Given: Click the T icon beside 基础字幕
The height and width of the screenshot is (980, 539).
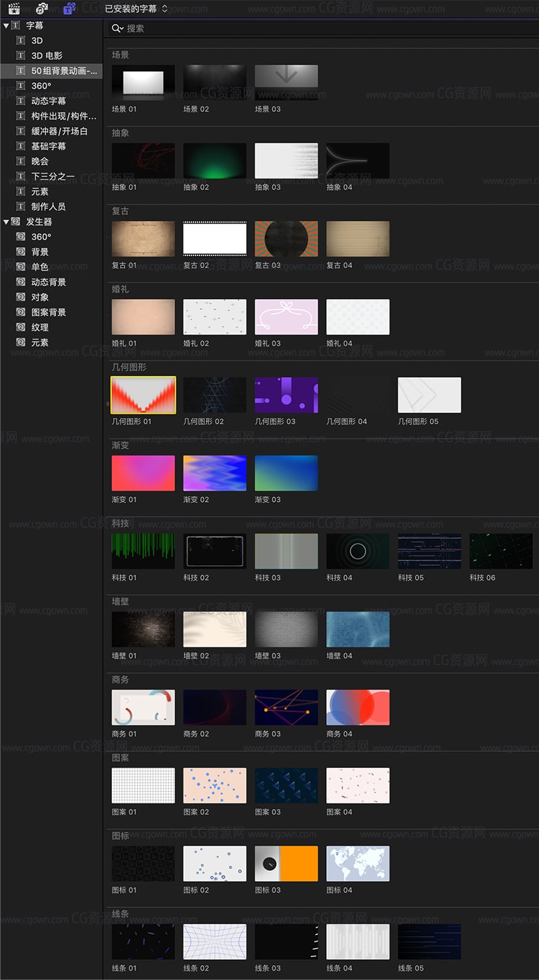Looking at the screenshot, I should [x=21, y=145].
